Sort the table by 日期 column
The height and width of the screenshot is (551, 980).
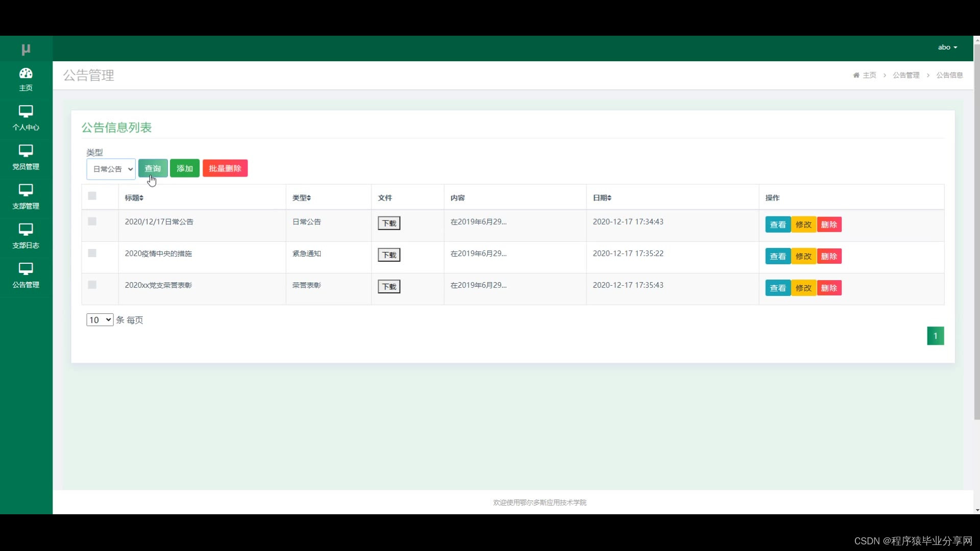[x=602, y=198]
